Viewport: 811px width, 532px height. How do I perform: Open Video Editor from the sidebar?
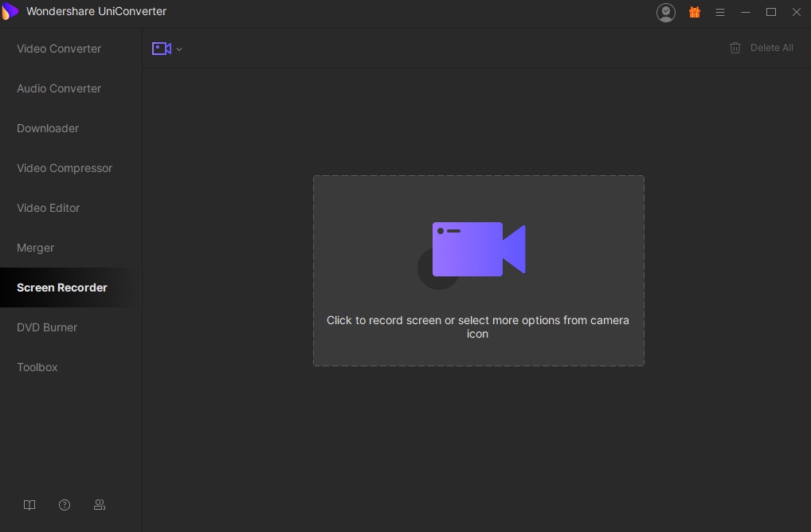point(49,208)
